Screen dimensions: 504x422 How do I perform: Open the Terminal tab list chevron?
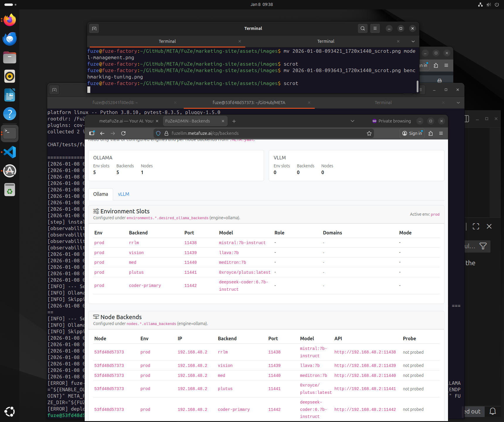coord(413,41)
